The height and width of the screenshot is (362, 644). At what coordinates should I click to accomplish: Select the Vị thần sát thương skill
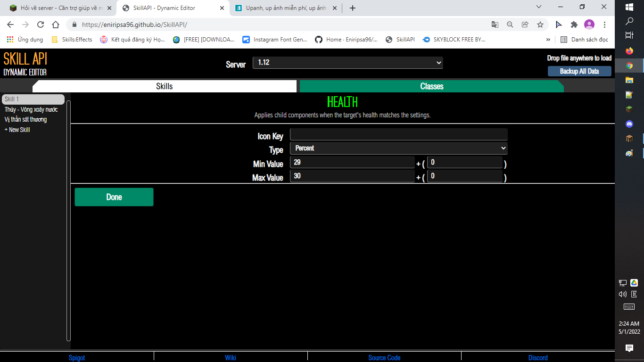tap(25, 120)
